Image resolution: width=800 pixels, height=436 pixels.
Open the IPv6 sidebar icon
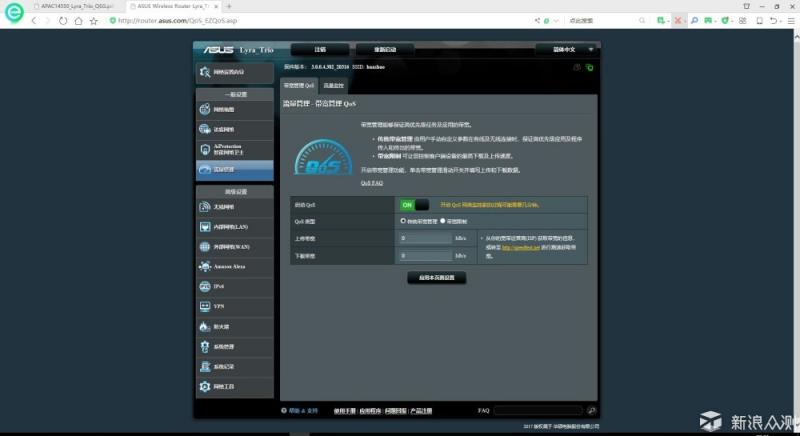click(205, 286)
